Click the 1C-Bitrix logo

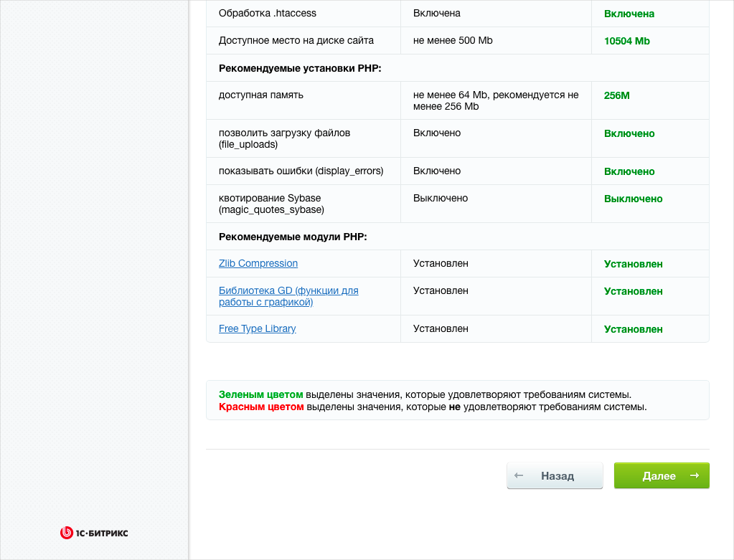pos(94,533)
